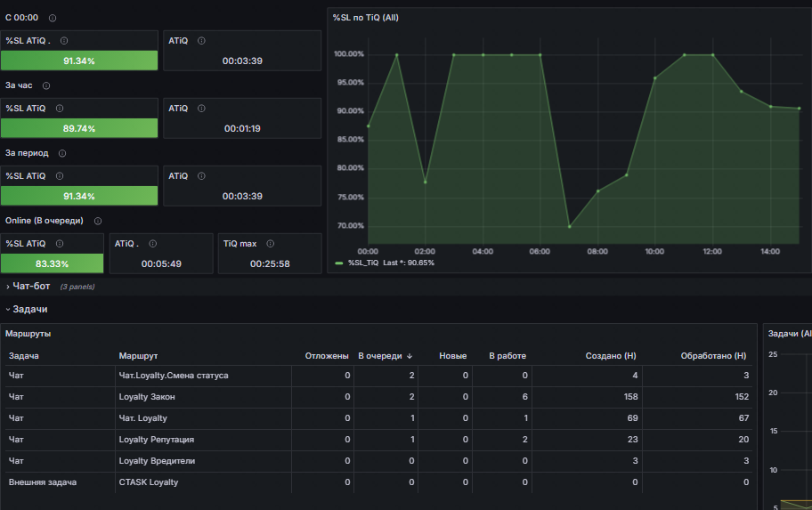Click info icon next to 'Online (В очереди)'

click(x=98, y=221)
